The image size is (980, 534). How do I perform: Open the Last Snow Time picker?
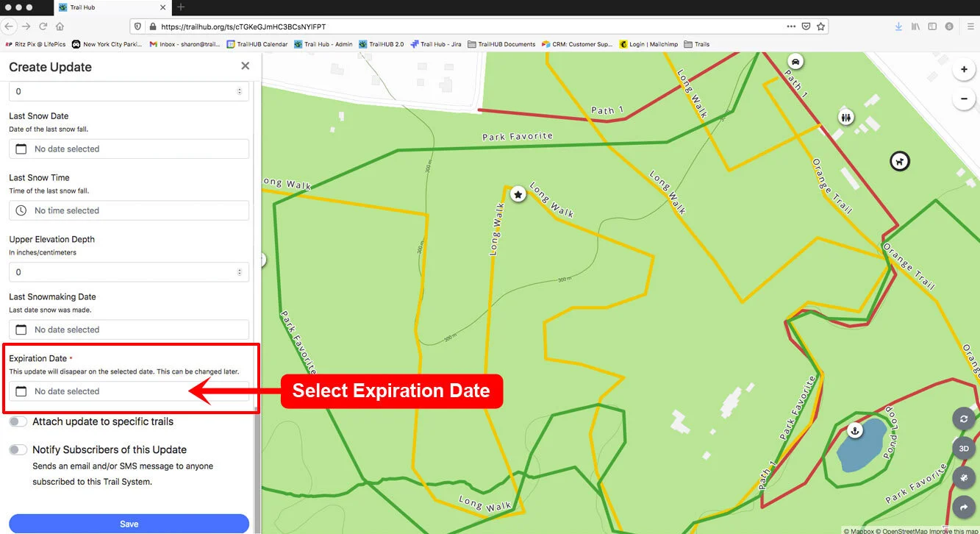pos(129,210)
